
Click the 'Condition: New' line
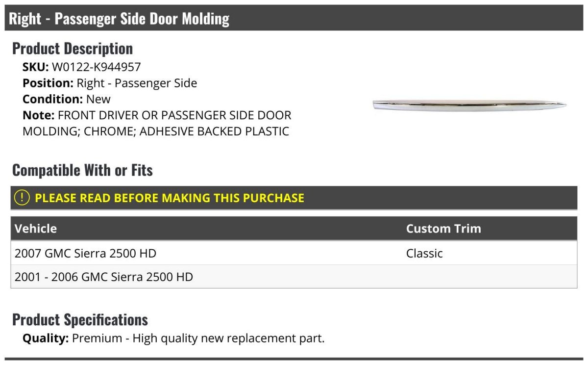click(x=67, y=99)
